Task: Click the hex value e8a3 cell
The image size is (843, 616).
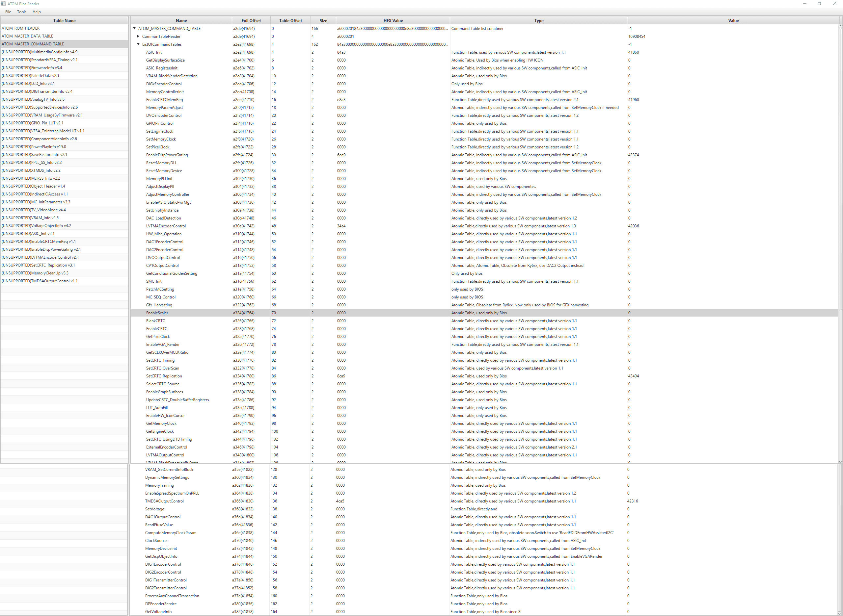Action: pyautogui.click(x=393, y=100)
